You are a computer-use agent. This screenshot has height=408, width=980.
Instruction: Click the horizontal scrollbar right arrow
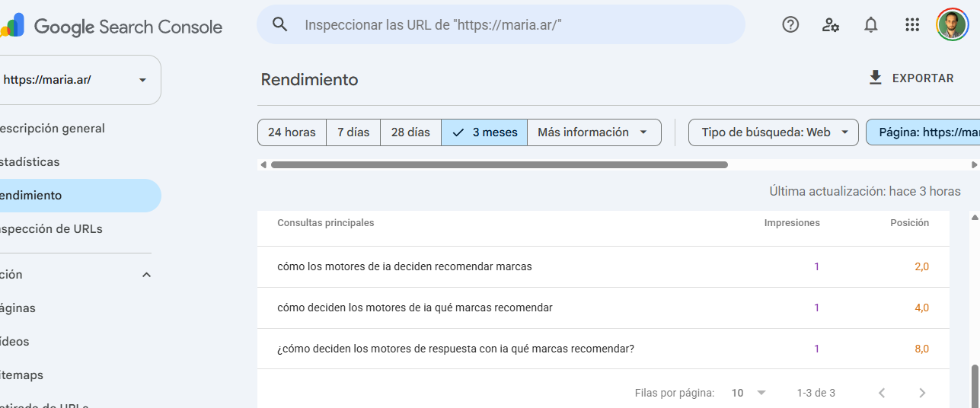click(974, 164)
